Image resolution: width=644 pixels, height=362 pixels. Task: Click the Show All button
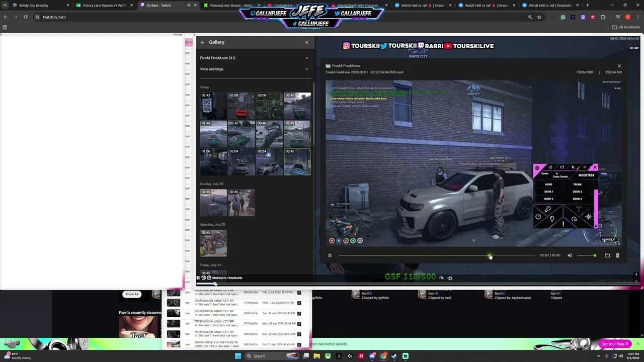(132, 294)
